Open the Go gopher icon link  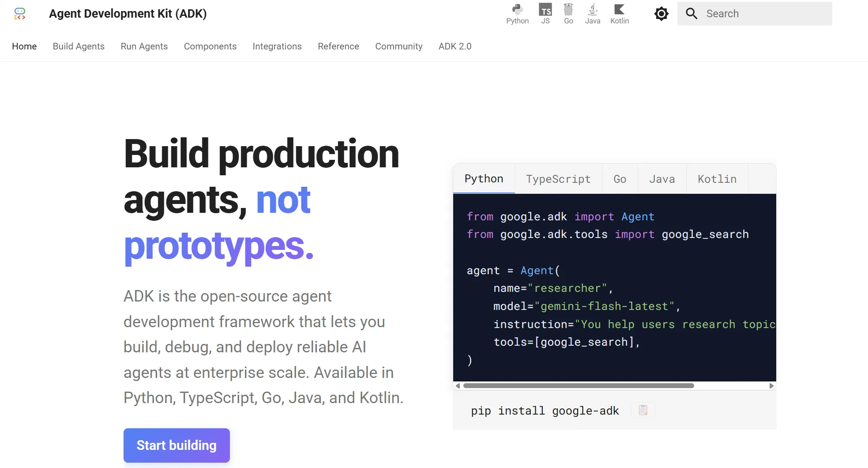[x=568, y=14]
